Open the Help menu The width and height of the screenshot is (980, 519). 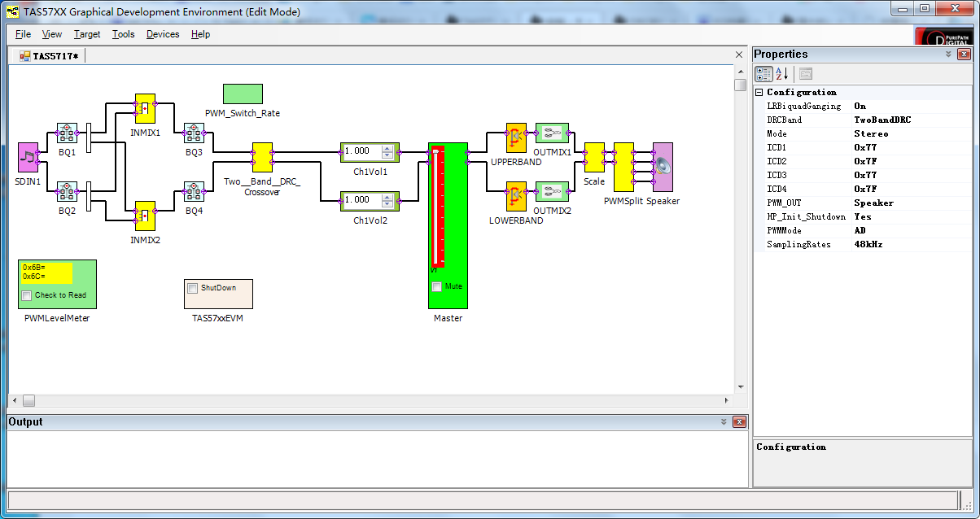click(200, 34)
